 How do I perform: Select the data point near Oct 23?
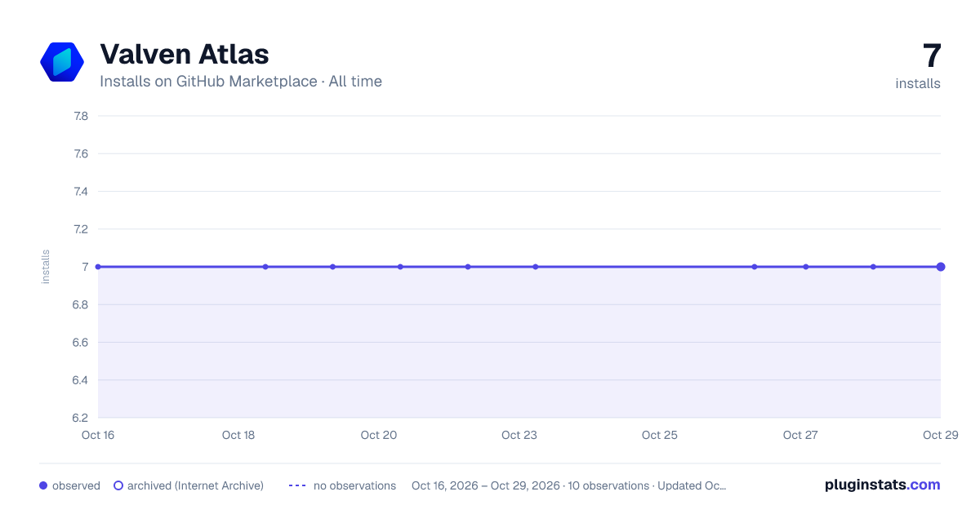(536, 267)
